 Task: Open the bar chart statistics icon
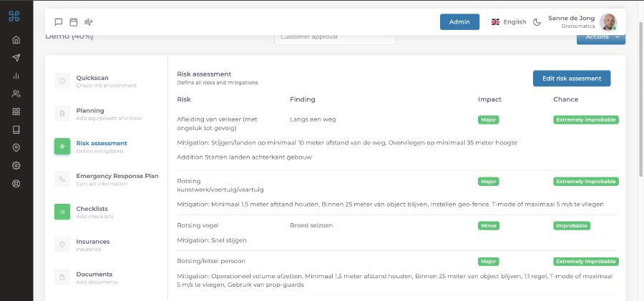coord(16,76)
